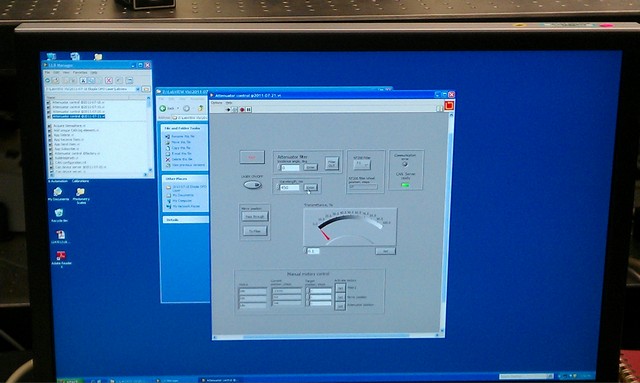Viewport: 640px width, 383px height.
Task: Click the Up folder icon in Explorer toolbar
Action: [x=200, y=108]
